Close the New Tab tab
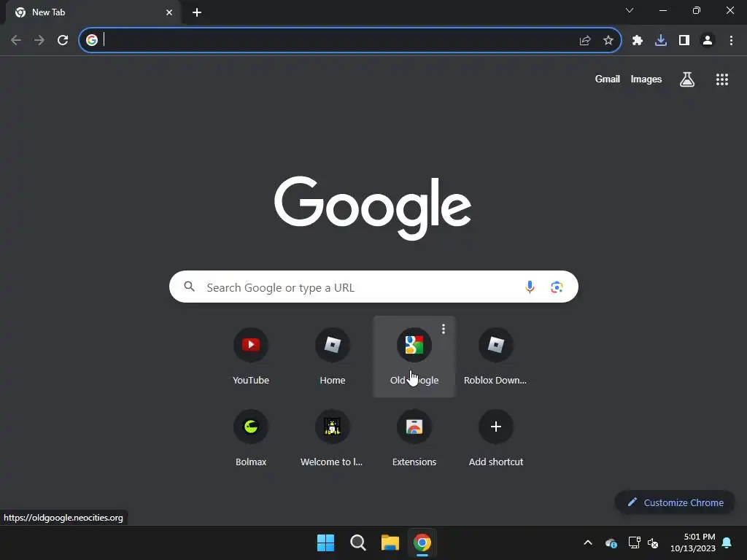The width and height of the screenshot is (747, 560). point(169,12)
